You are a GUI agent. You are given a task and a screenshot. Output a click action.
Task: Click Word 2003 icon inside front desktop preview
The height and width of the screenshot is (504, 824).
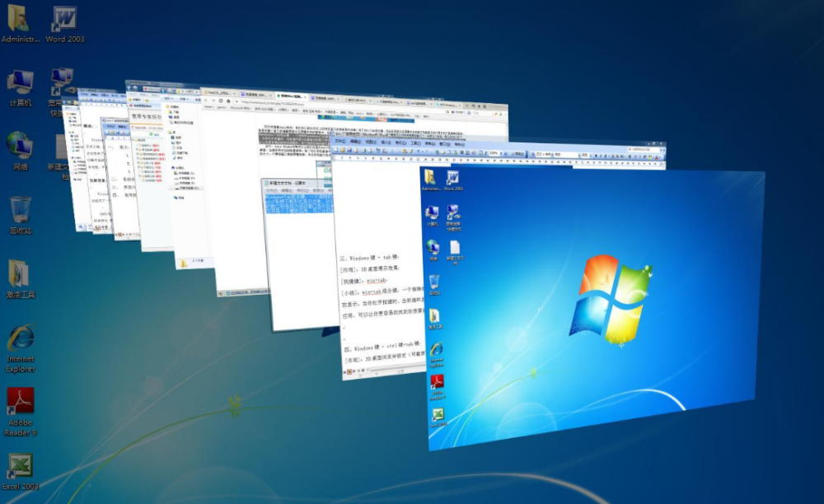click(x=452, y=180)
